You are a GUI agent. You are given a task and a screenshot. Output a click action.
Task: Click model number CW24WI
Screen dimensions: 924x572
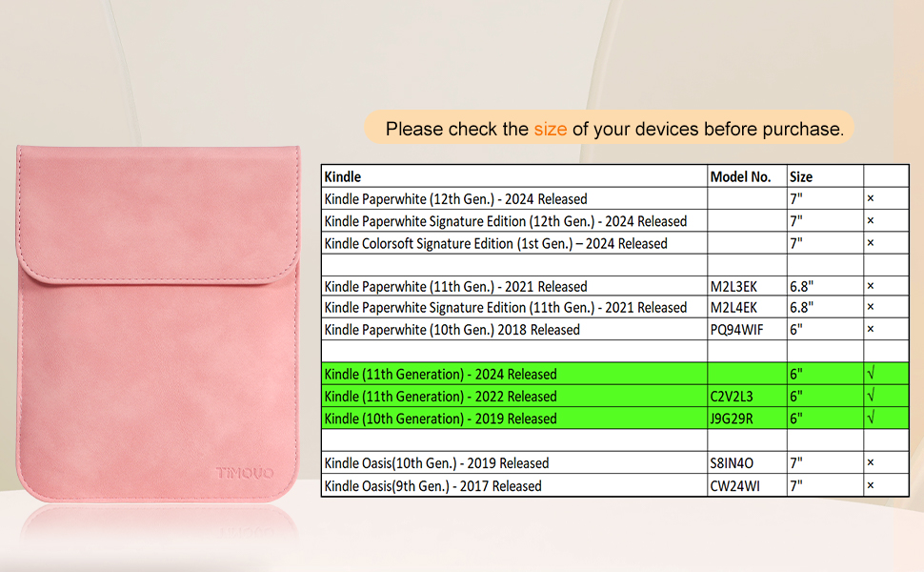tap(734, 486)
